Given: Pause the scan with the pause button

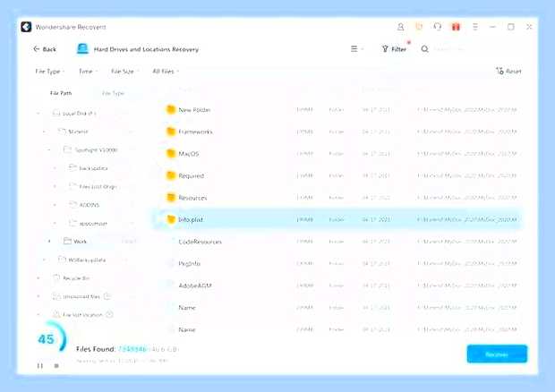Looking at the screenshot, I should point(40,365).
